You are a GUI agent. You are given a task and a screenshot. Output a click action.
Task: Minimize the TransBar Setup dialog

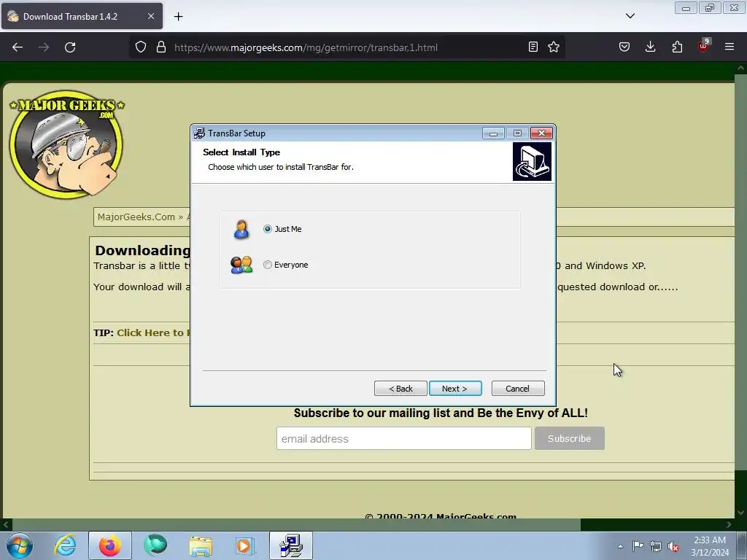click(493, 133)
